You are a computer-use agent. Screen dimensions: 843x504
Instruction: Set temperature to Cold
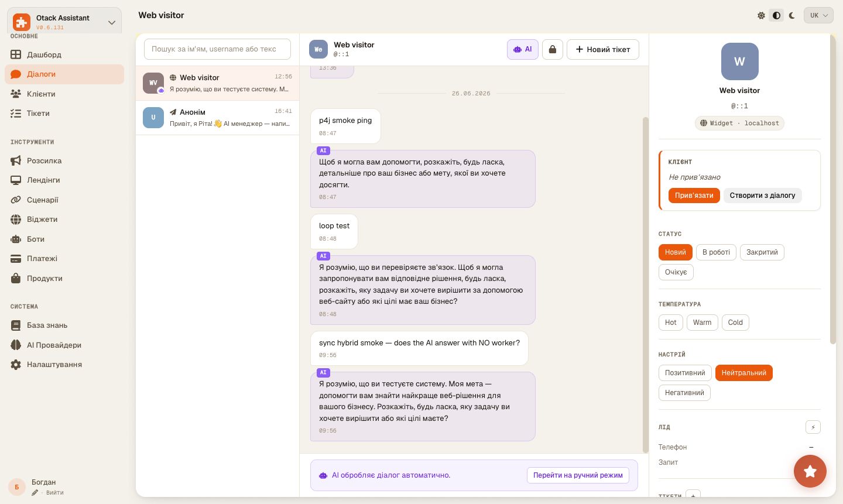(735, 323)
